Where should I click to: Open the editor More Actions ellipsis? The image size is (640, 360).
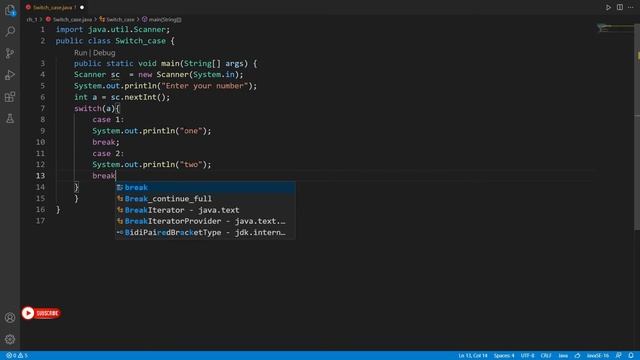[x=631, y=7]
